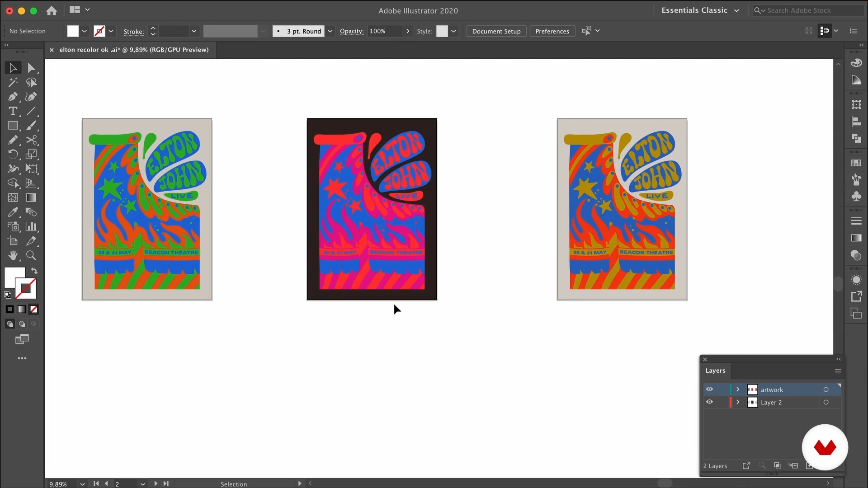Select the Lasso tool
868x488 pixels.
tap(31, 82)
